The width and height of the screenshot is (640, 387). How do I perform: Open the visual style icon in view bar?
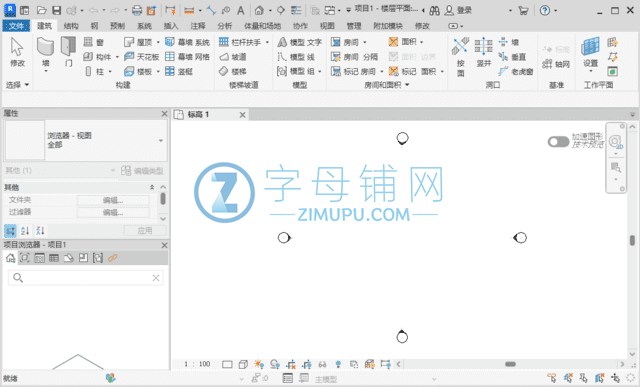pyautogui.click(x=243, y=364)
